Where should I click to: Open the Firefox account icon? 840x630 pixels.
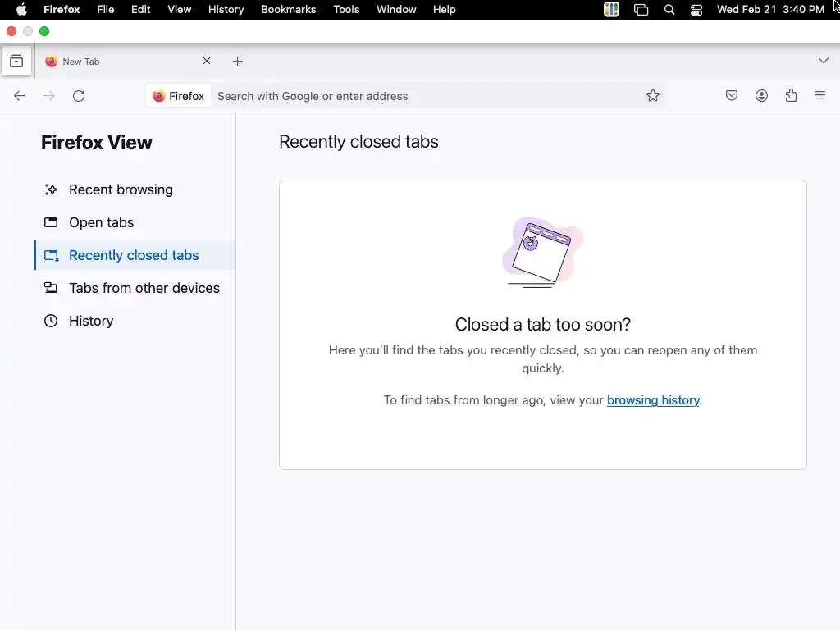click(x=761, y=96)
